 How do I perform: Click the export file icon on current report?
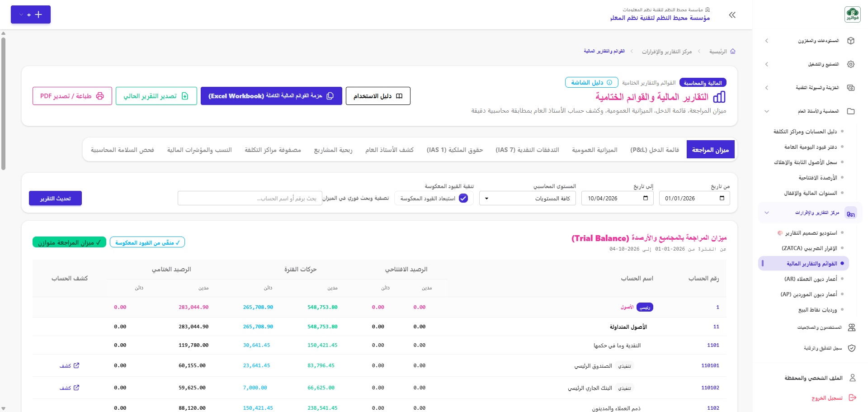pyautogui.click(x=185, y=96)
